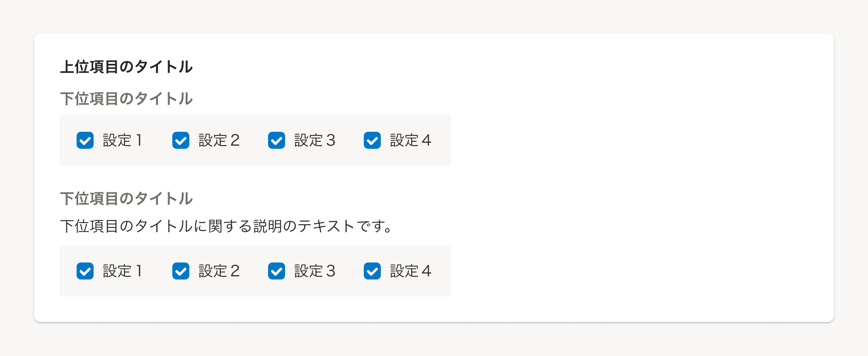Disable 設定4 in the second checkbox group
The height and width of the screenshot is (356, 868).
point(372,271)
